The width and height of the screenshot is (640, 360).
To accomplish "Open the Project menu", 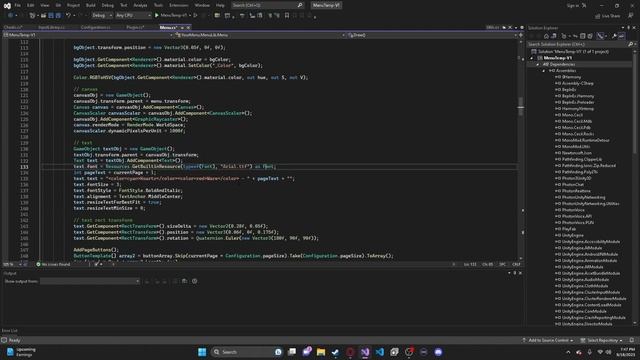I will pyautogui.click(x=73, y=5).
